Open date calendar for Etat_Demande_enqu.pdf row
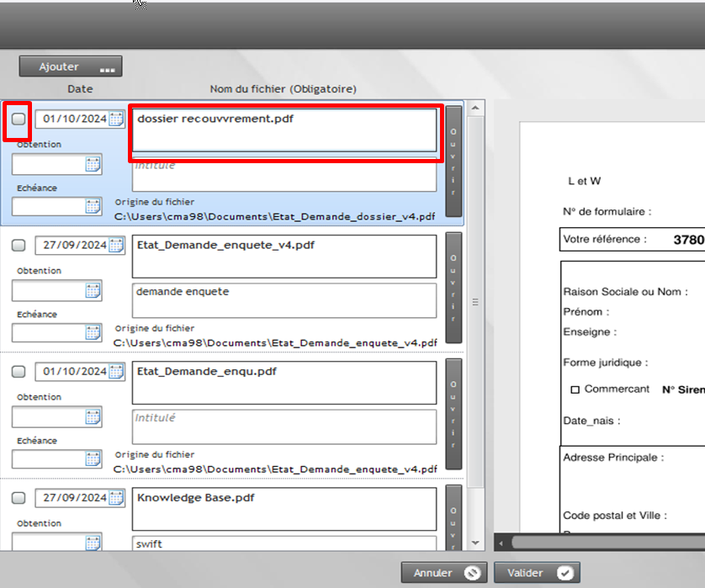This screenshot has width=705, height=588. click(x=116, y=372)
